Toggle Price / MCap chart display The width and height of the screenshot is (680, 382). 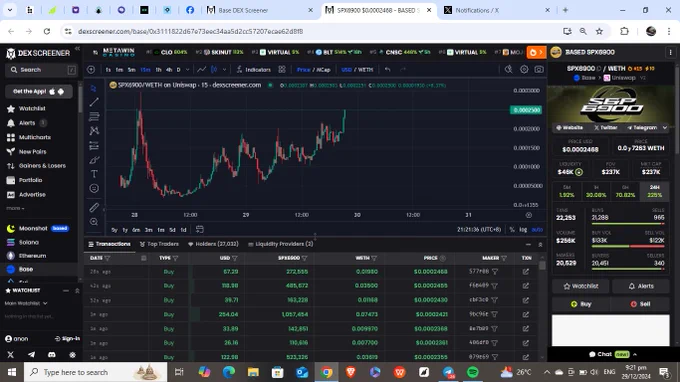[x=313, y=69]
